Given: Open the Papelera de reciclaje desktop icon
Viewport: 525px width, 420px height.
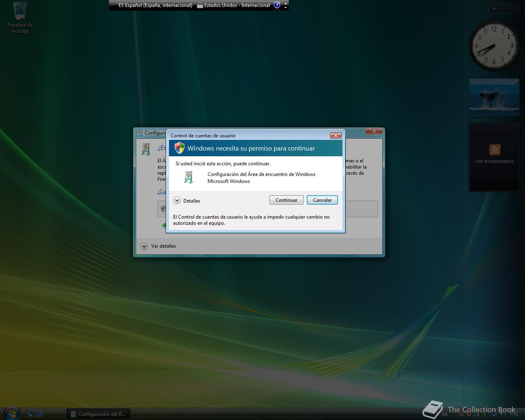Looking at the screenshot, I should 20,18.
